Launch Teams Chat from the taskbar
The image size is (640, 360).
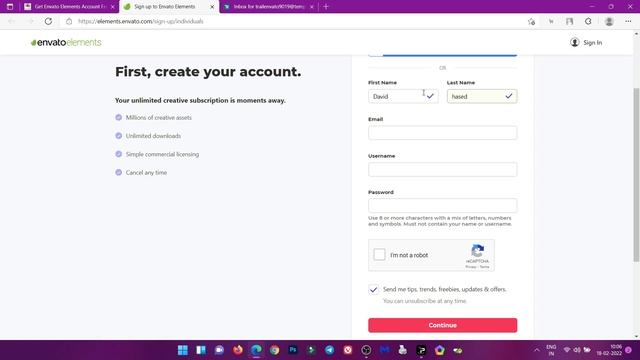click(219, 350)
